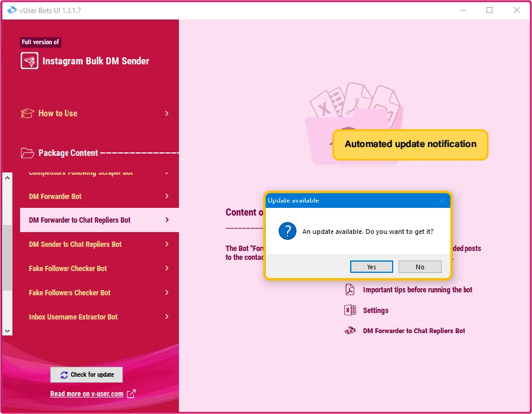Click the Instagram Bulk DM Sender title
Screen dimensions: 532x414
click(96, 61)
